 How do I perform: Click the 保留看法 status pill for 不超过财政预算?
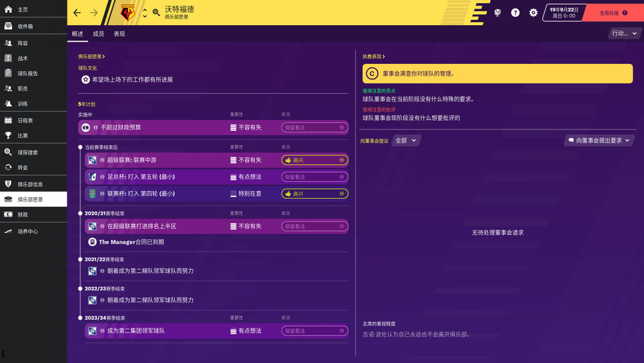[314, 127]
